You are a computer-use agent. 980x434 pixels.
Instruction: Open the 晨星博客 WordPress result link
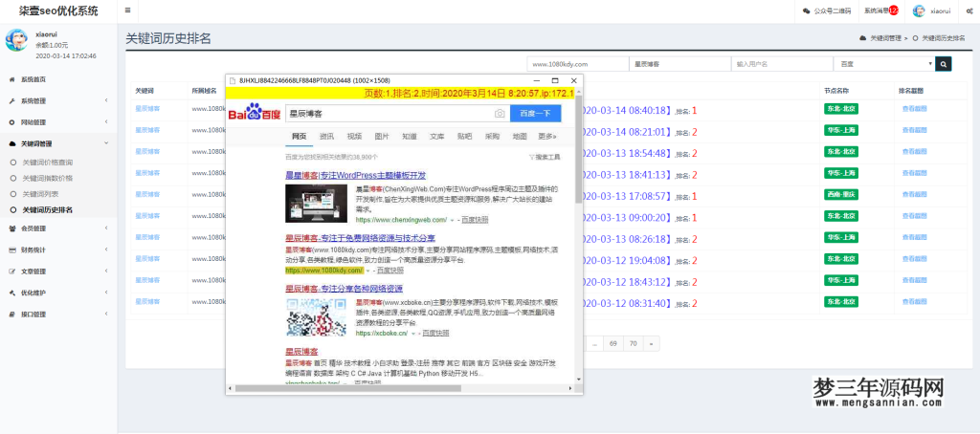pyautogui.click(x=356, y=176)
